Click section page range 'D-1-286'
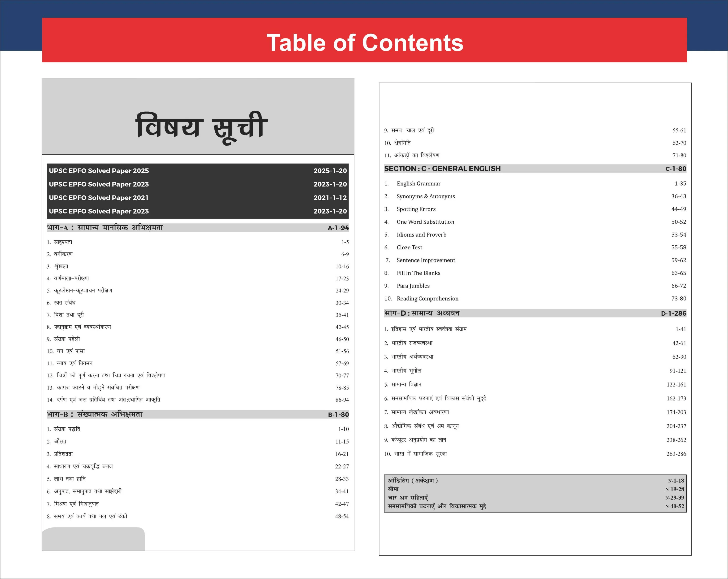This screenshot has width=728, height=579. tap(674, 313)
